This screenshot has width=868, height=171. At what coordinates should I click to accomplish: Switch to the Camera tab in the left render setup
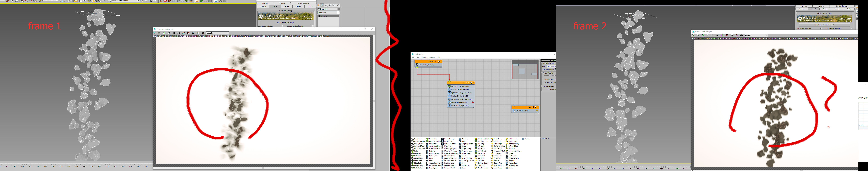coord(286,6)
